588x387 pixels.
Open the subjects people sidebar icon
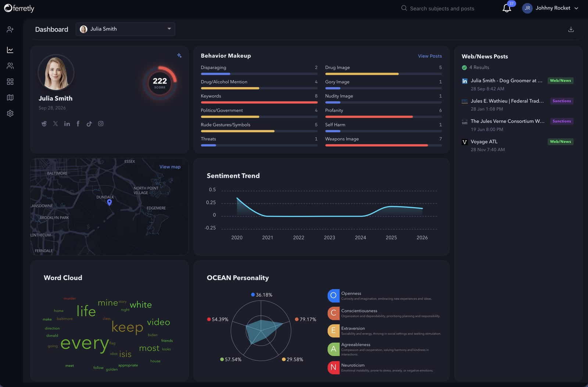coord(10,66)
